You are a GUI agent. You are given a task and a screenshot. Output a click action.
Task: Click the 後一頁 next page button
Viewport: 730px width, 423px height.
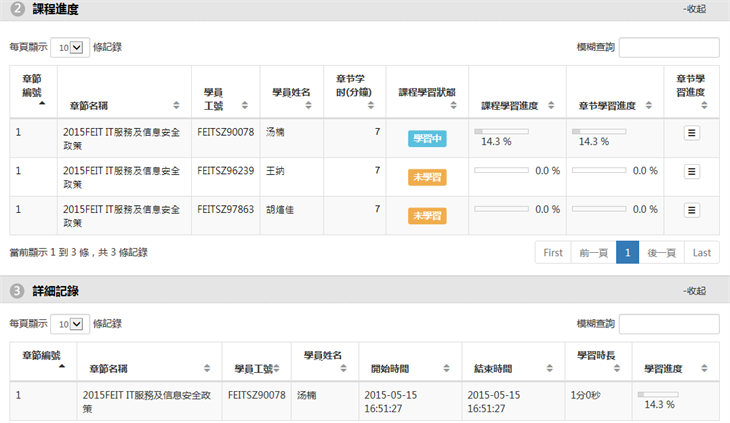tap(661, 253)
